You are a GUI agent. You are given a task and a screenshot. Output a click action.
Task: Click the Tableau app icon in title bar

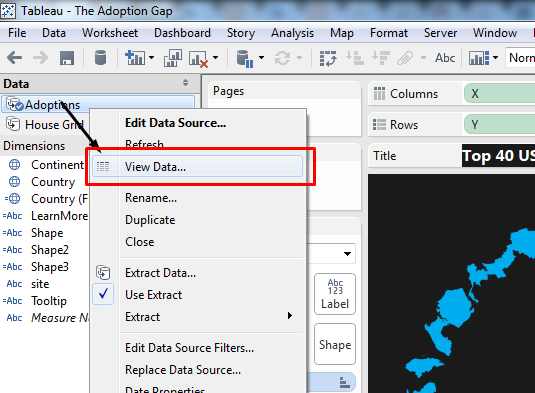[x=8, y=11]
